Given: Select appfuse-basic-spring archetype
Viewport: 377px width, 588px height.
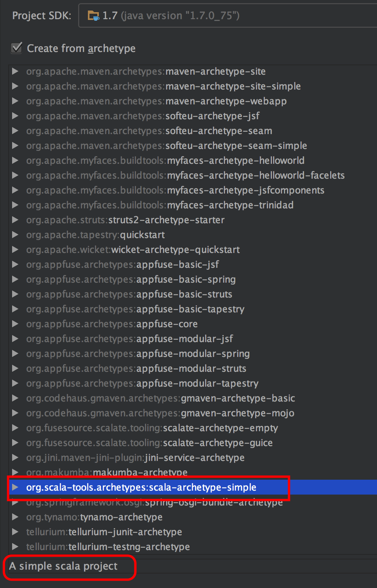Looking at the screenshot, I should (x=131, y=279).
